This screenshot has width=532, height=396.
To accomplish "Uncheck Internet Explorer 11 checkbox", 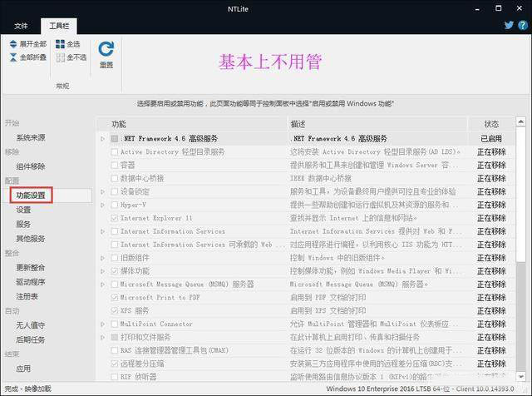I will coord(115,218).
